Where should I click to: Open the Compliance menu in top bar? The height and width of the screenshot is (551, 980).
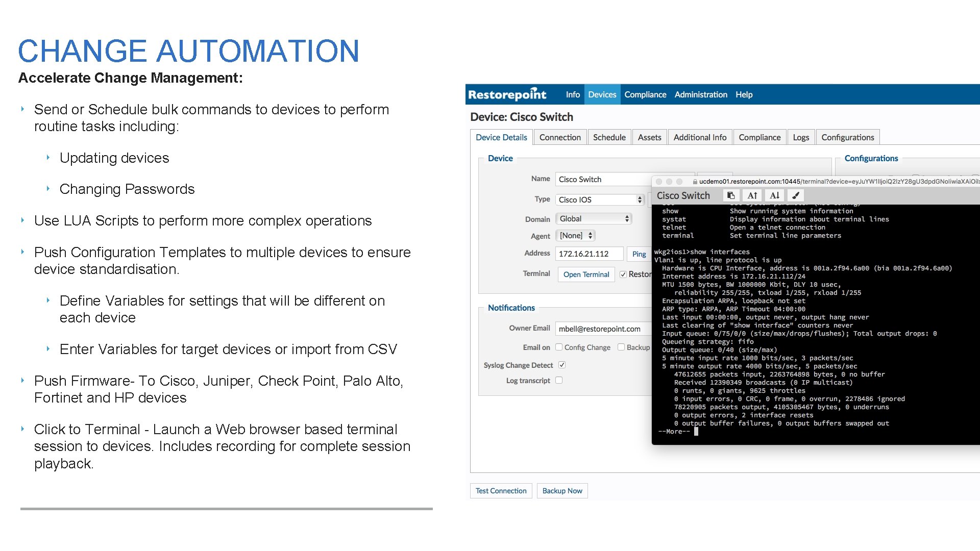645,94
